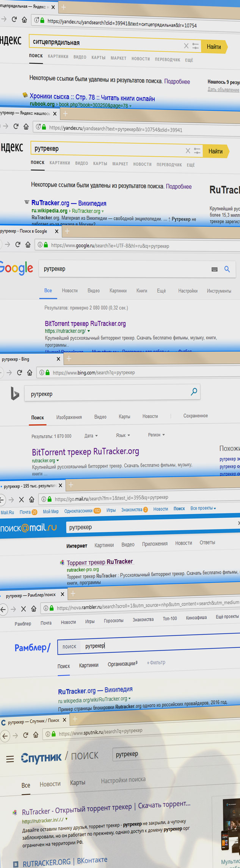Click Почта link in Mail.ru top bar
The width and height of the screenshot is (240, 868).
coord(25,512)
